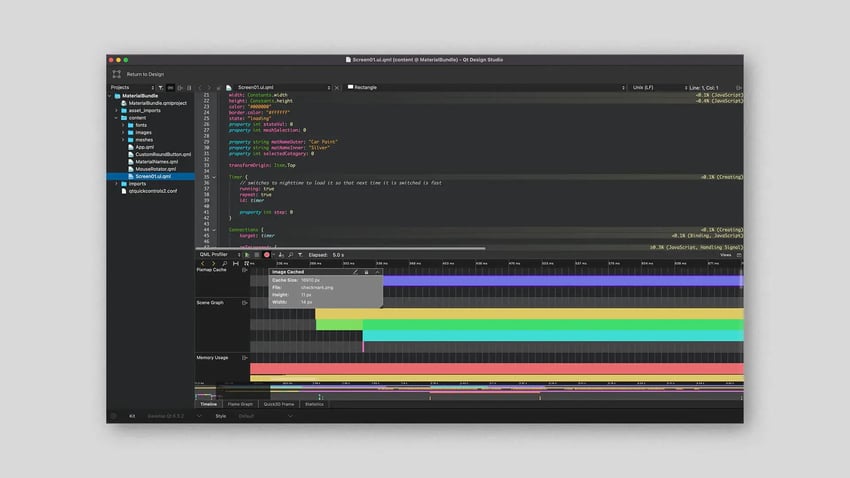Go back in editor navigation history
Viewport: 850px width, 478px height.
pyautogui.click(x=200, y=88)
